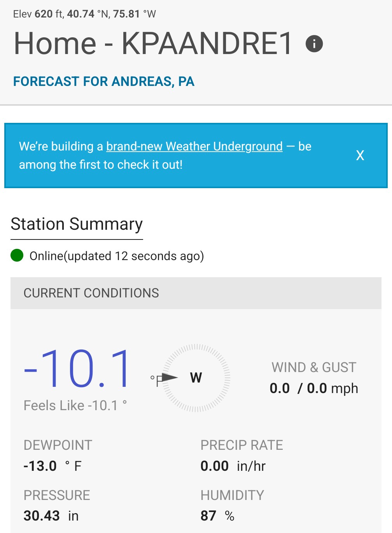Click the -10.1 temperature reading

[x=77, y=369]
